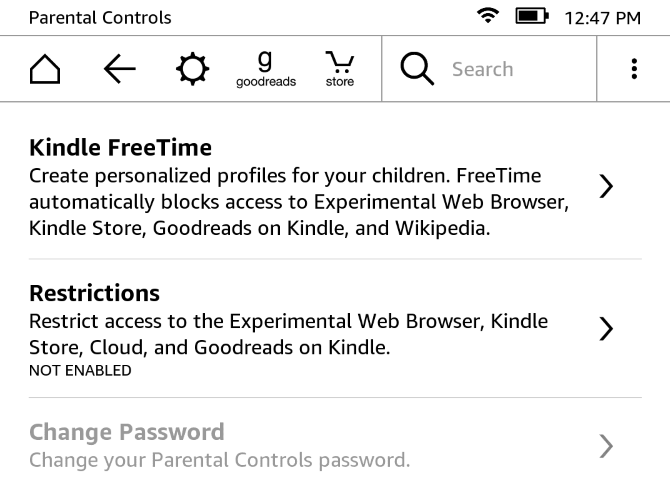670x495 pixels.
Task: Open the Kindle Store cart icon
Action: click(x=340, y=69)
